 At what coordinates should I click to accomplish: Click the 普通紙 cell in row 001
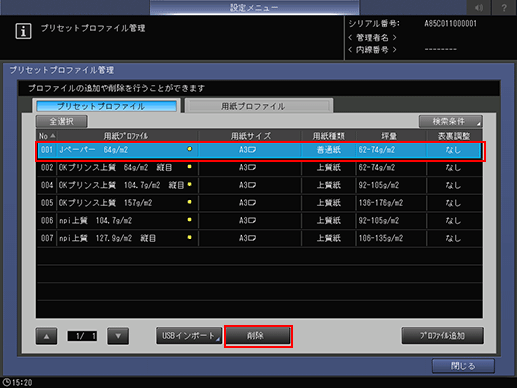329,150
